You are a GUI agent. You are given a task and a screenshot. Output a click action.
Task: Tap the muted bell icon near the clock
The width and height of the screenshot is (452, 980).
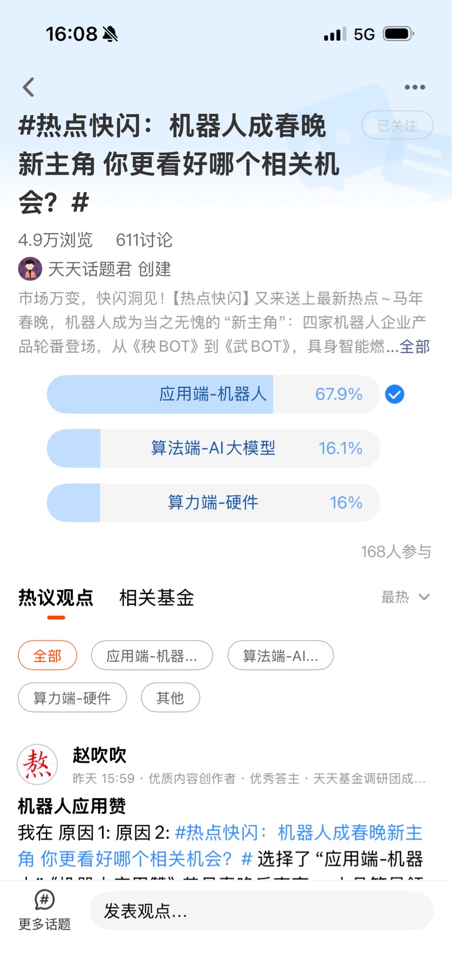pyautogui.click(x=110, y=34)
